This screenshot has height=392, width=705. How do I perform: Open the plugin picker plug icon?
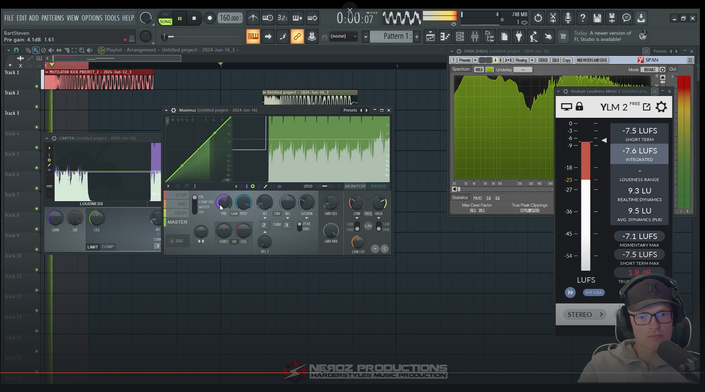pyautogui.click(x=519, y=36)
